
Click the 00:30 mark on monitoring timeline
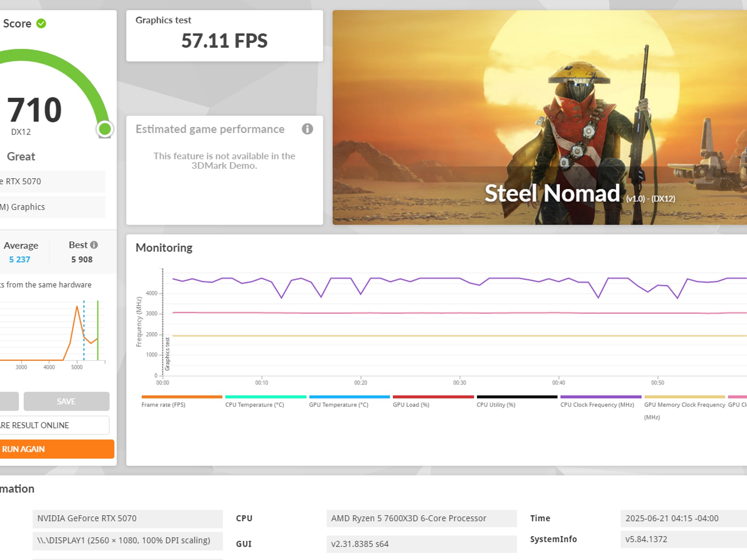coord(460,382)
